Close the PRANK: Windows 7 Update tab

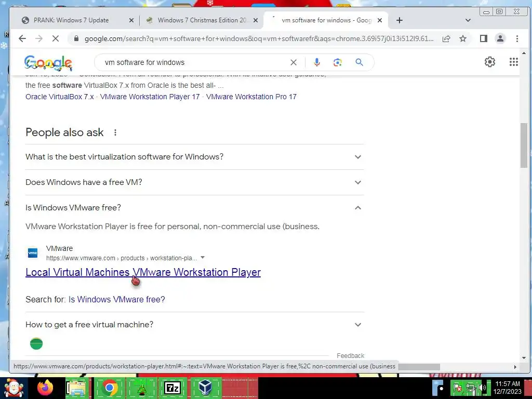[131, 20]
